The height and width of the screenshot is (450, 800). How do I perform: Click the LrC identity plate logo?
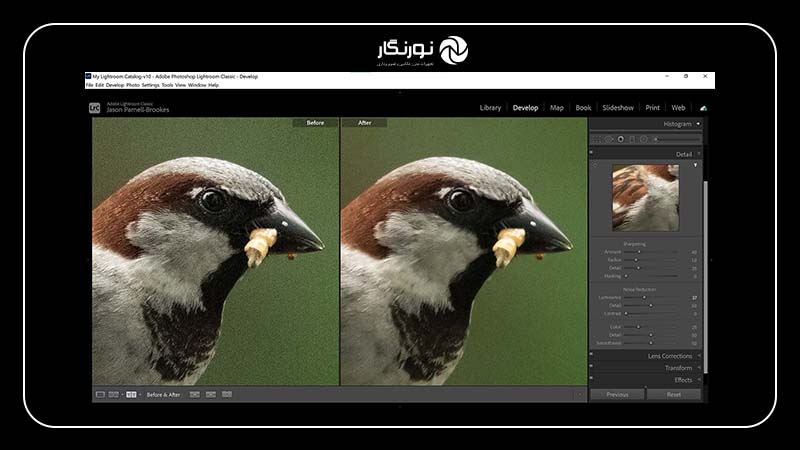click(x=94, y=108)
